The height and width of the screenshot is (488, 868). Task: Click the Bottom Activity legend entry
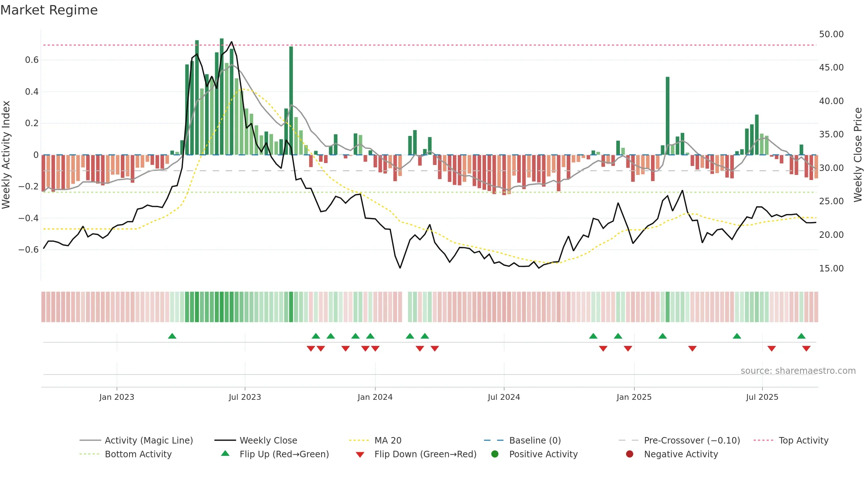pos(125,454)
